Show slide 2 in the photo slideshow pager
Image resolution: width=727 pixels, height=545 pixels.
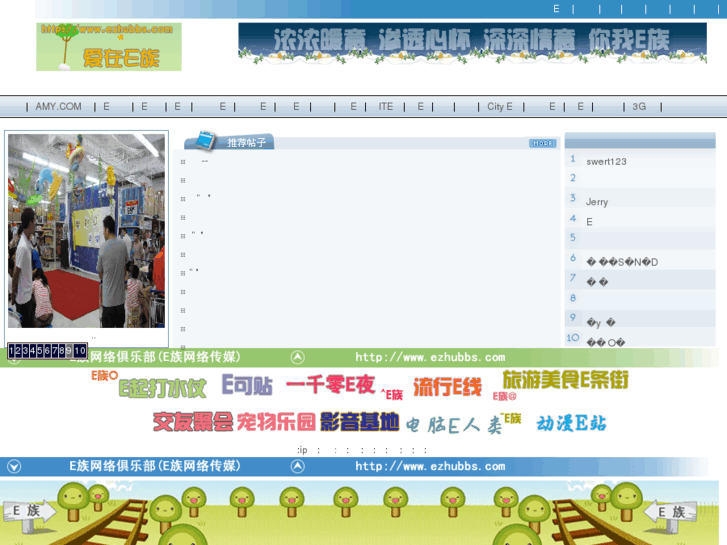(19, 351)
